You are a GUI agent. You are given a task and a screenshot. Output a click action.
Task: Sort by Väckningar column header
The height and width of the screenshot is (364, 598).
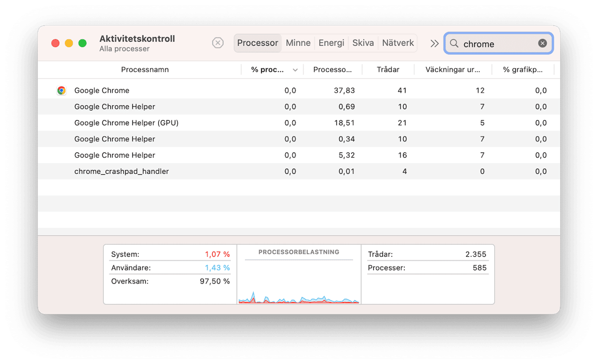click(x=452, y=70)
